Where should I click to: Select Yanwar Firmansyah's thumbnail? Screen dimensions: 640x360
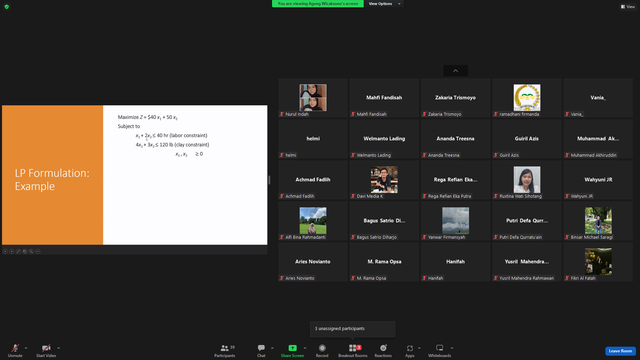click(456, 220)
